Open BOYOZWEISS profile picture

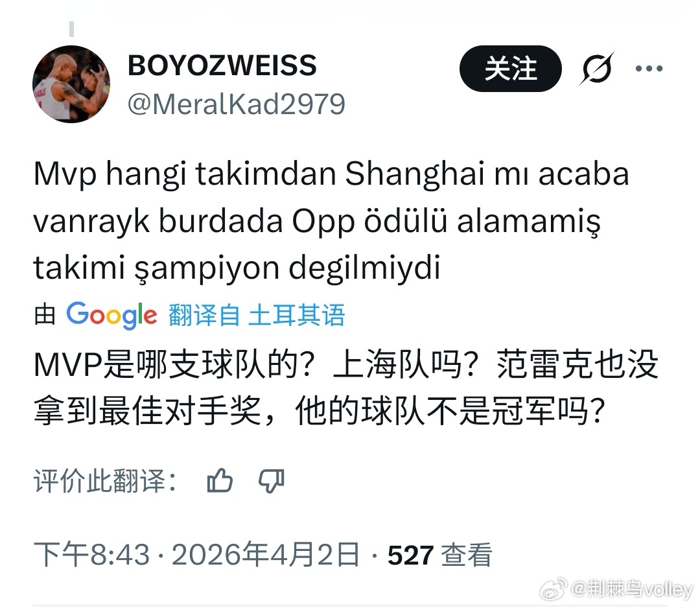coord(71,84)
